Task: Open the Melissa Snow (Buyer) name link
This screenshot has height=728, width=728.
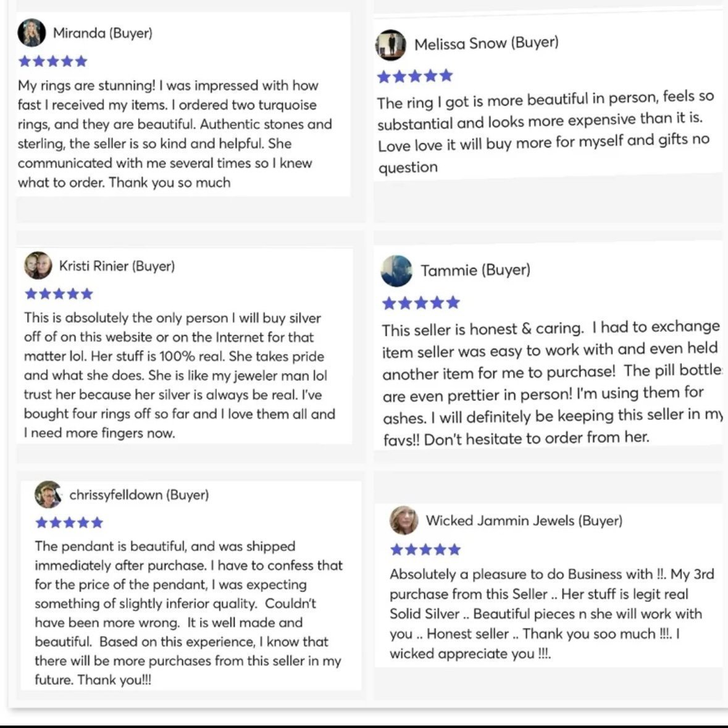Action: pyautogui.click(x=487, y=43)
